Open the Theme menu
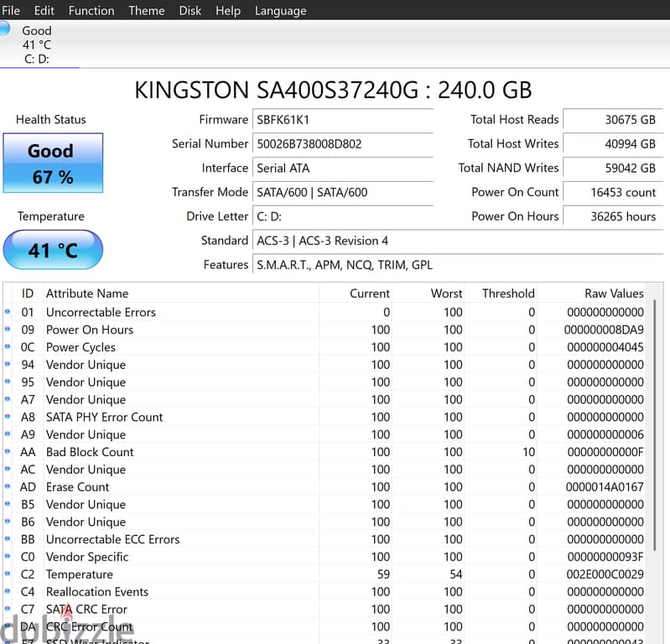Image resolution: width=670 pixels, height=644 pixels. point(147,10)
